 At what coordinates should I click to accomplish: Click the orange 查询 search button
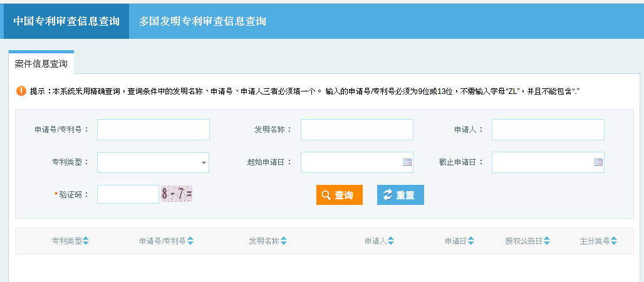(340, 195)
